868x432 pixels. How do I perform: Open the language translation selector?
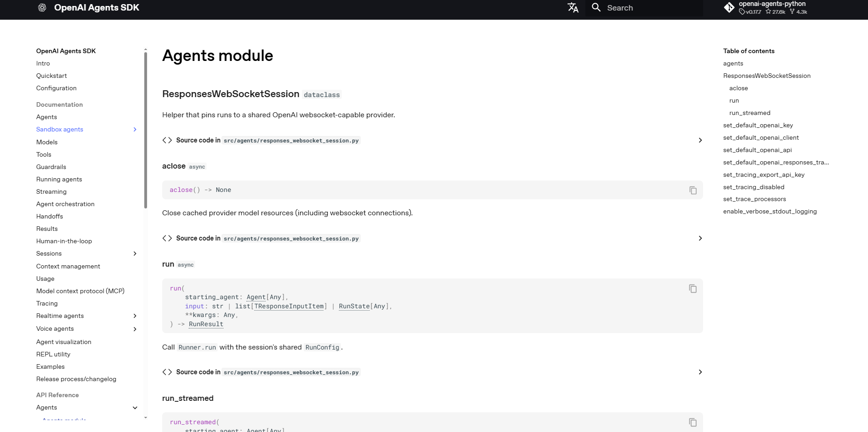coord(573,8)
